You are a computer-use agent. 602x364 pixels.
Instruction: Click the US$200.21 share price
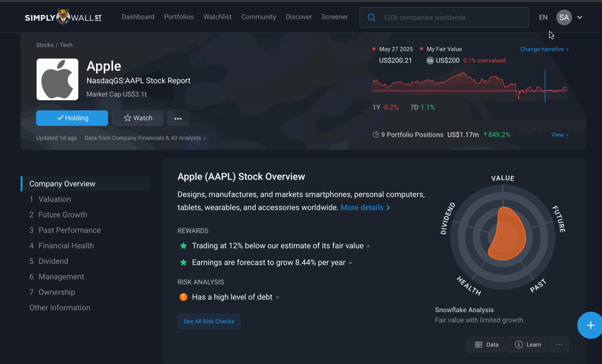point(396,61)
